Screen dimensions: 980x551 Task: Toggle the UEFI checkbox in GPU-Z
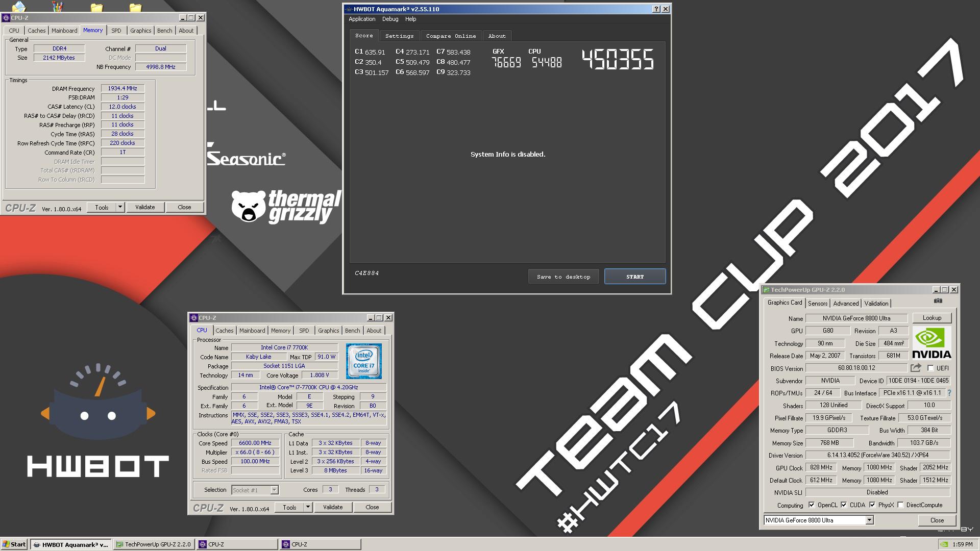click(930, 368)
